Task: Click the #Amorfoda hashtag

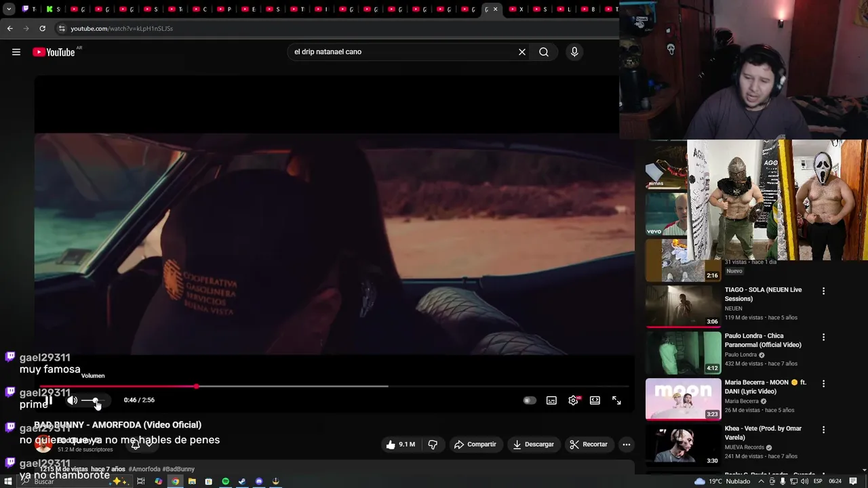Action: pos(144,469)
